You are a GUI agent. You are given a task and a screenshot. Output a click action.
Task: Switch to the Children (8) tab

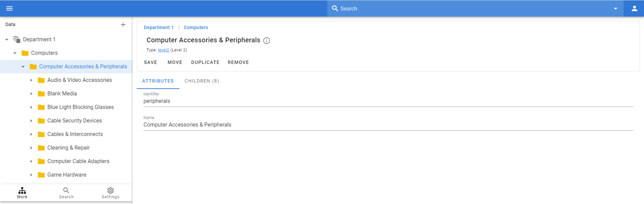point(202,81)
